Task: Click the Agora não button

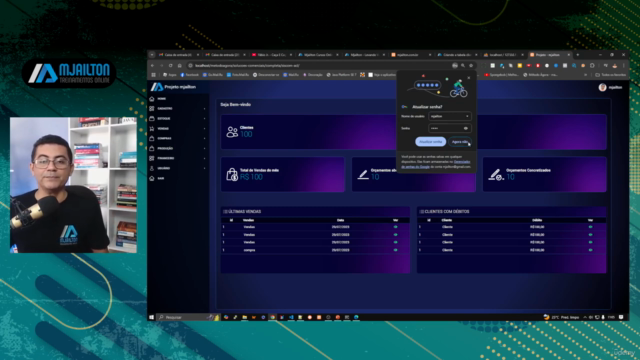Action: [x=460, y=142]
